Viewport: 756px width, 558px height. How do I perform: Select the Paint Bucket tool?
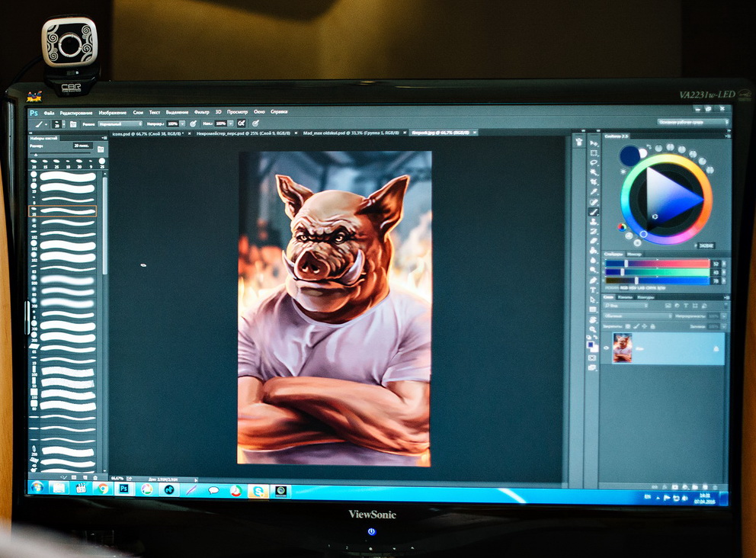click(594, 250)
